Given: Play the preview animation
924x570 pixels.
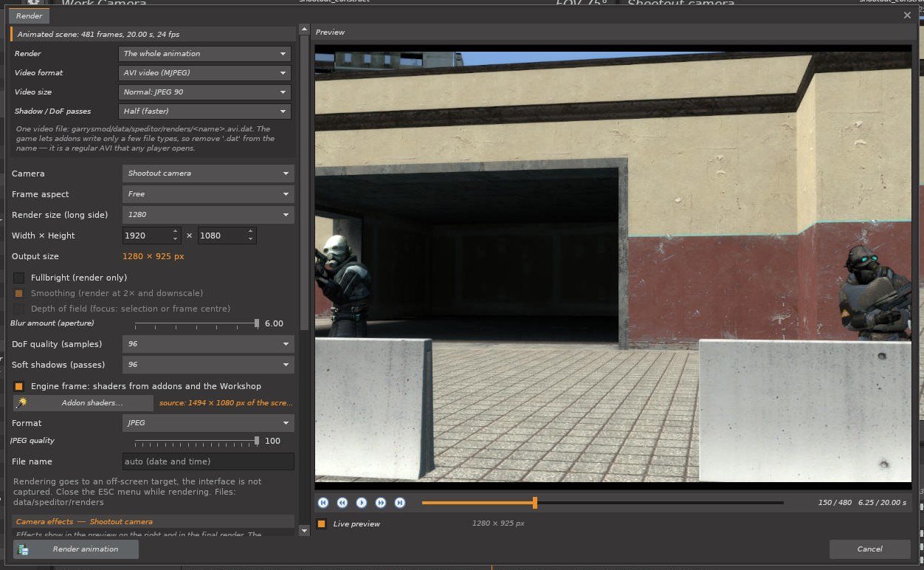Looking at the screenshot, I should [x=362, y=503].
